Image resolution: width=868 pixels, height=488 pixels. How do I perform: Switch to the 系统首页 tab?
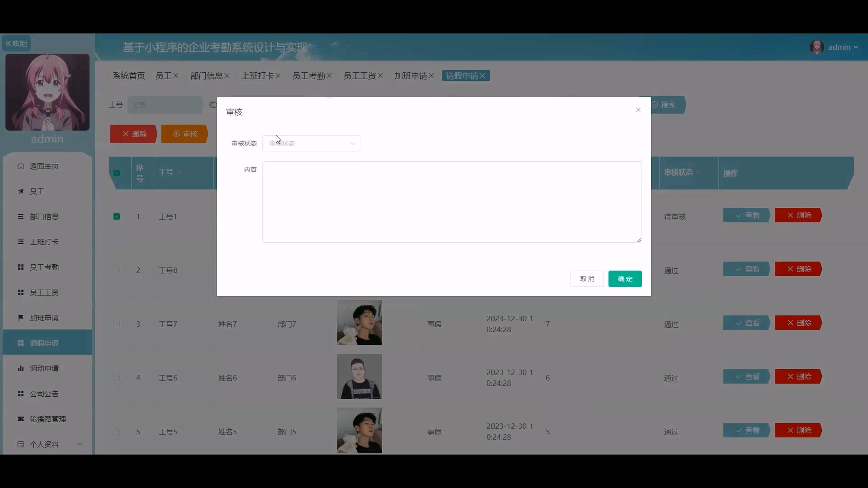[x=129, y=76]
